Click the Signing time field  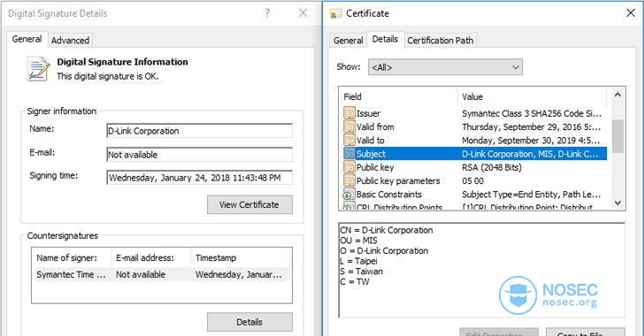pyautogui.click(x=199, y=178)
